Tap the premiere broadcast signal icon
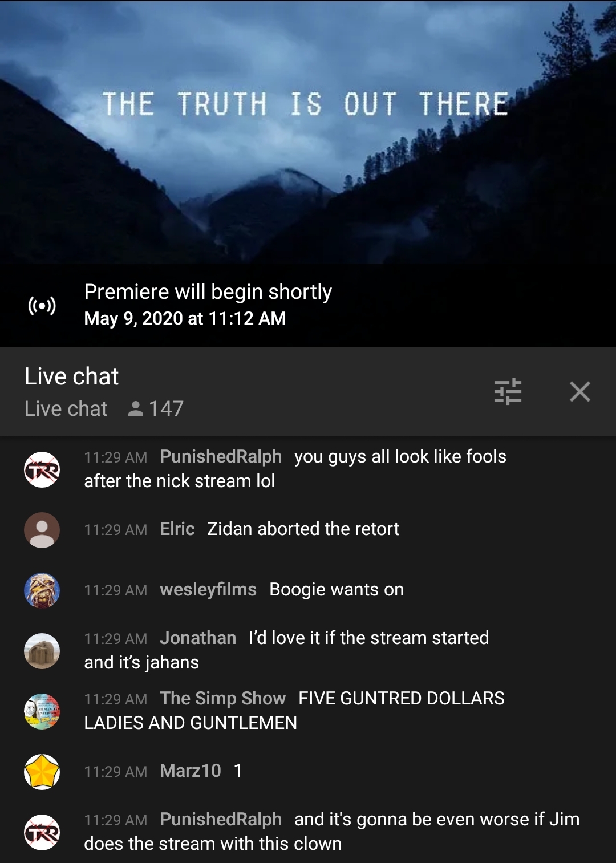This screenshot has height=863, width=616. point(42,306)
